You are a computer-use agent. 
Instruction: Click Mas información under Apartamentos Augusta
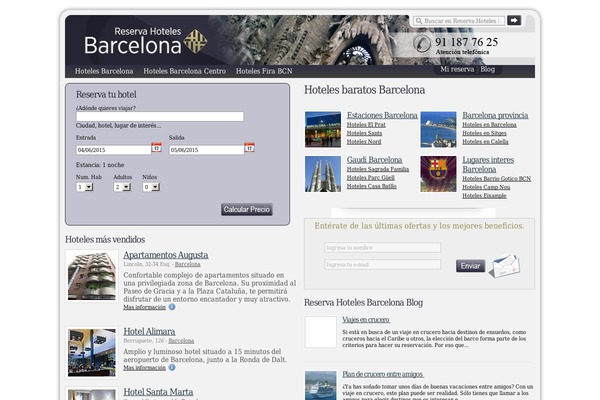[144, 307]
